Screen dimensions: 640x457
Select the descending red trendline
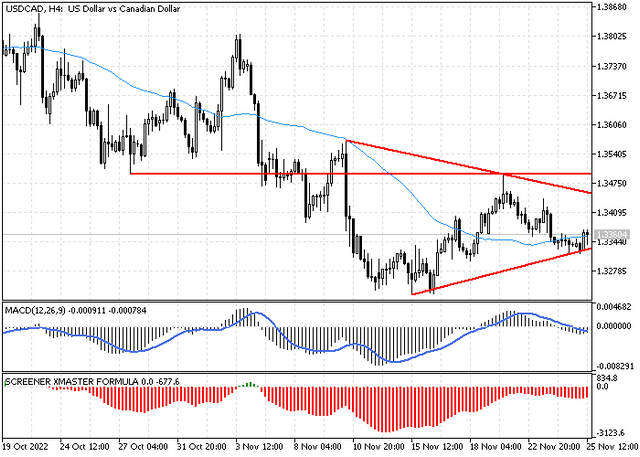click(469, 167)
